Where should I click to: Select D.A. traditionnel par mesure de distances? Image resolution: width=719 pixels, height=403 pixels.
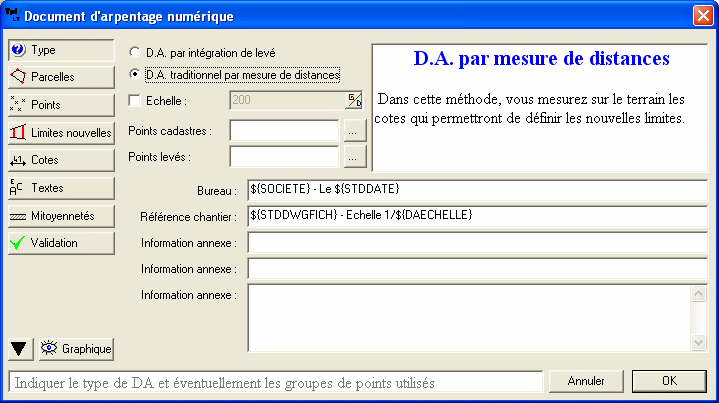pyautogui.click(x=136, y=75)
